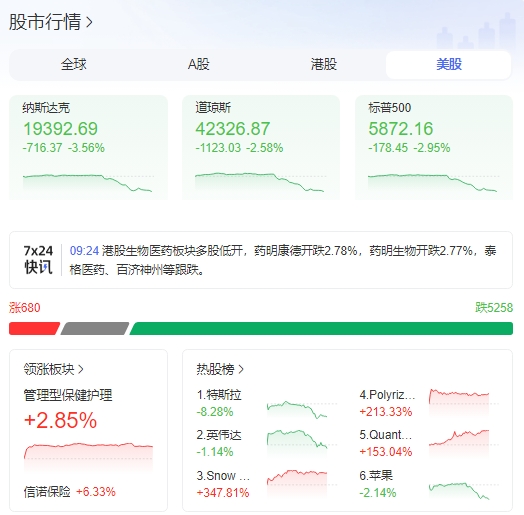Click the 跌5258 falling count
The image size is (524, 515).
[x=494, y=307]
